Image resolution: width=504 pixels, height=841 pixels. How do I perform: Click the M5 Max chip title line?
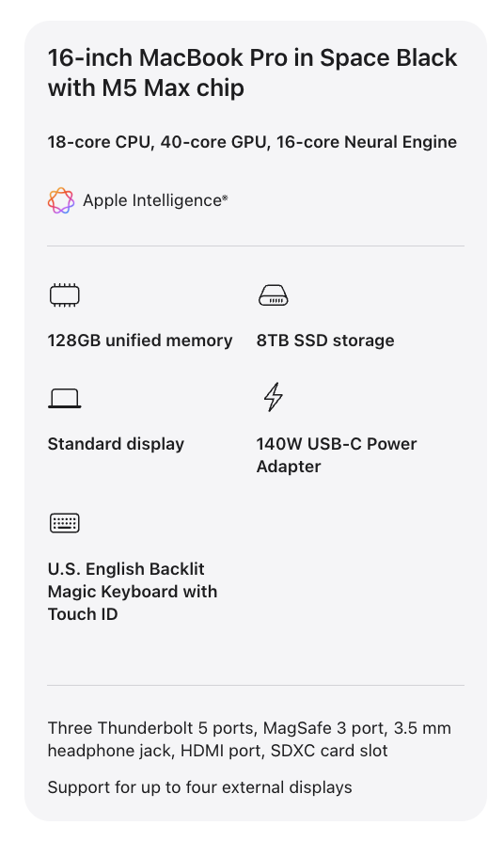click(146, 88)
